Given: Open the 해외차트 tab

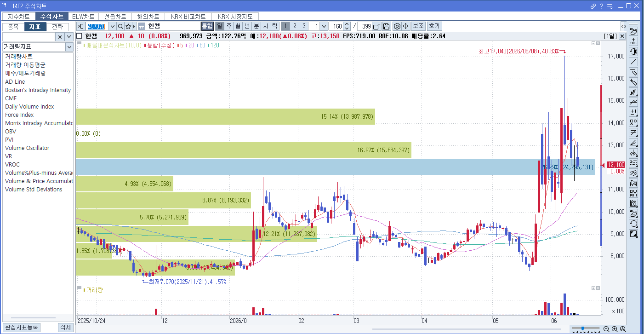Looking at the screenshot, I should pos(148,17).
